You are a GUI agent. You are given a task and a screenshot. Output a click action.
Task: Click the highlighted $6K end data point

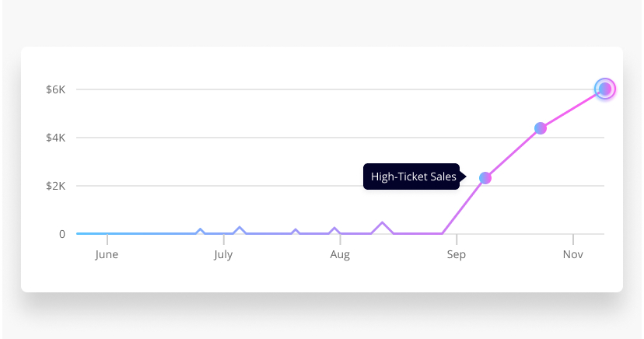point(604,89)
